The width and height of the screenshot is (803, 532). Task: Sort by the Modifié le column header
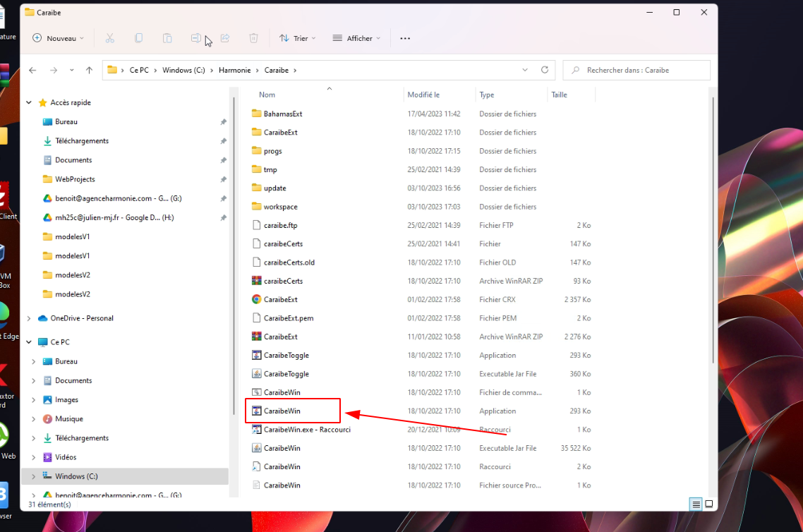point(423,95)
